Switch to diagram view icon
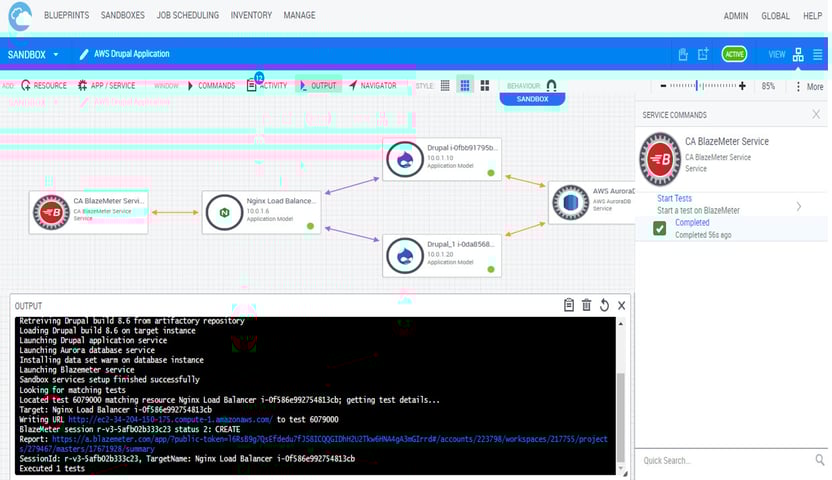 click(x=798, y=54)
